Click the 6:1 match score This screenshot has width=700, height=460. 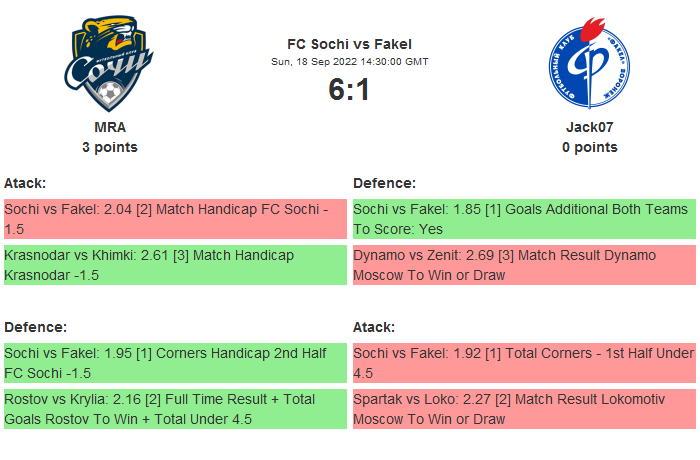tap(349, 90)
